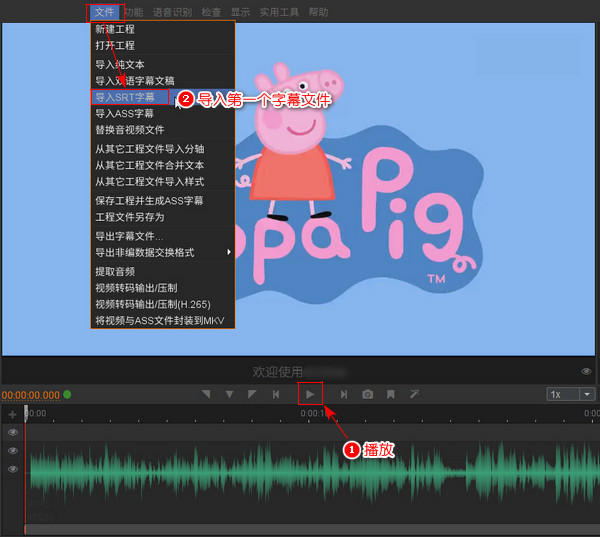
Task: Click the horizontal scrollbar below the waveform
Action: [312, 529]
